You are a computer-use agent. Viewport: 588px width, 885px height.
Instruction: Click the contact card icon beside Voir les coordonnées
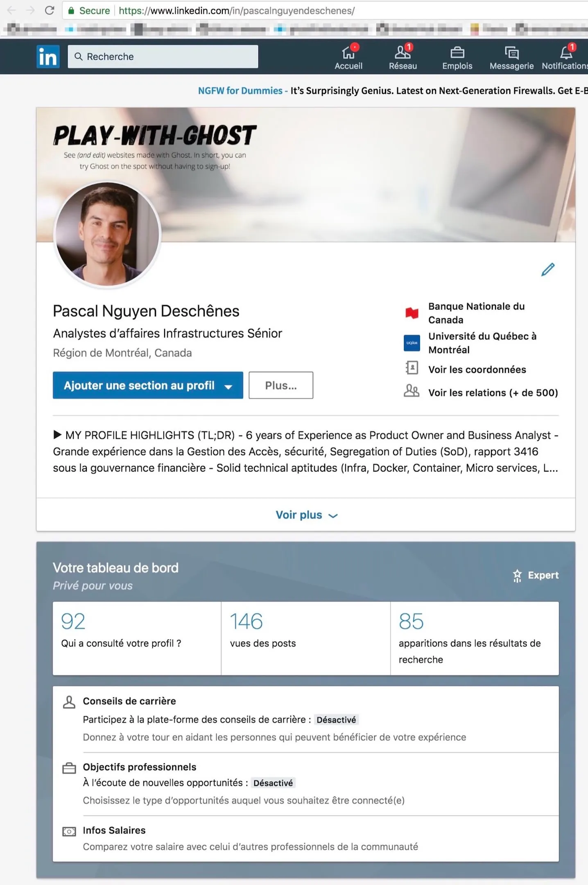pos(412,368)
